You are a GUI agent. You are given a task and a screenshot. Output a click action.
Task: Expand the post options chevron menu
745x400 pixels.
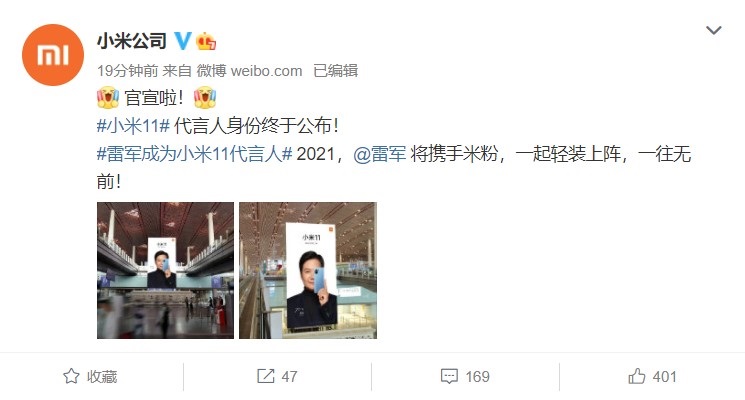click(x=714, y=30)
